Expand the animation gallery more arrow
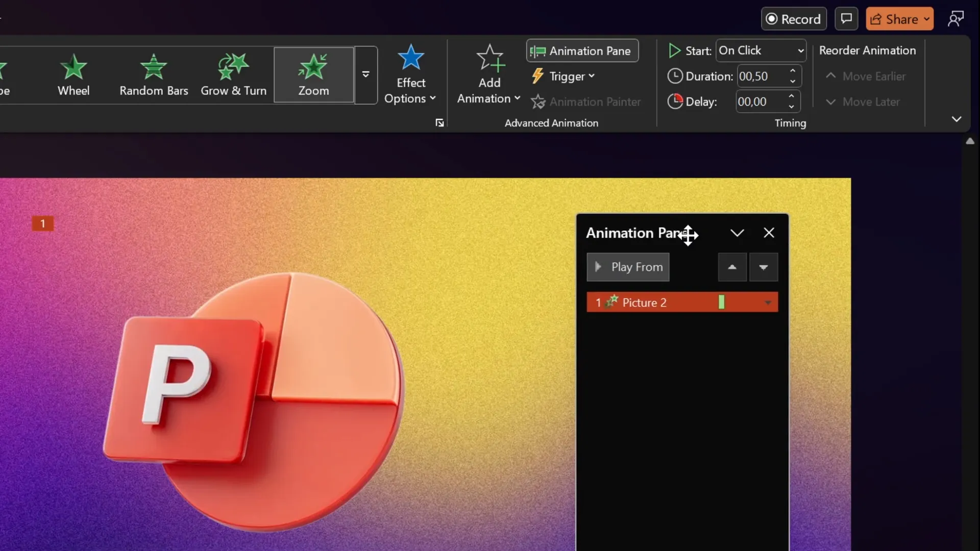The width and height of the screenshot is (980, 551). click(x=366, y=75)
